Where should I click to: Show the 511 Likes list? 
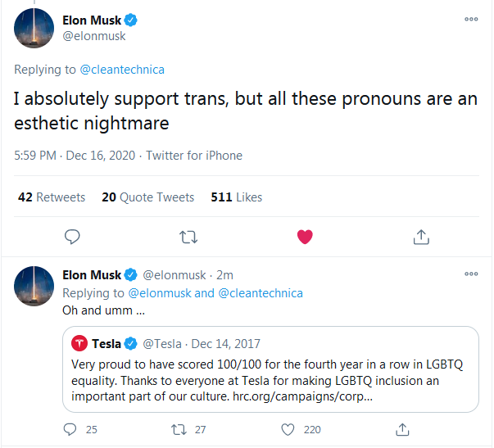point(237,197)
